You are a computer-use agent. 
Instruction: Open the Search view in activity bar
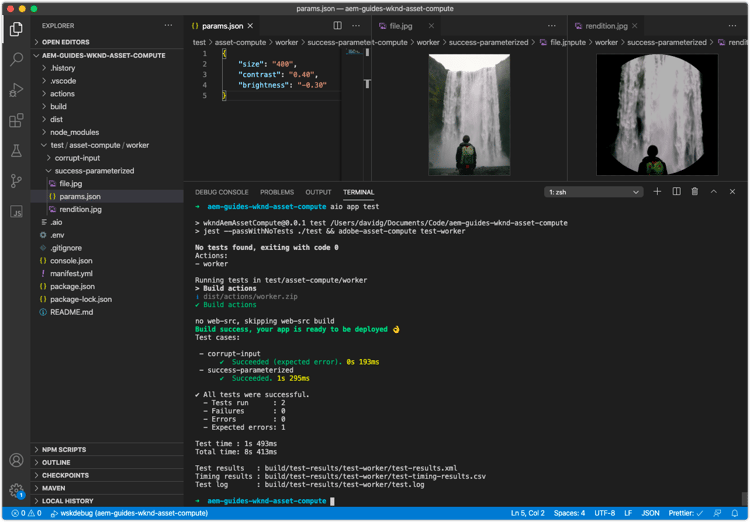click(16, 60)
